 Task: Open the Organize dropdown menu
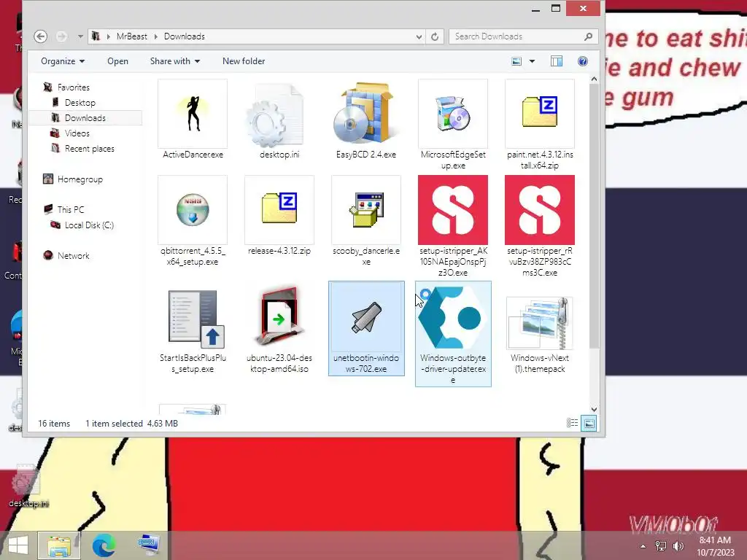point(63,61)
